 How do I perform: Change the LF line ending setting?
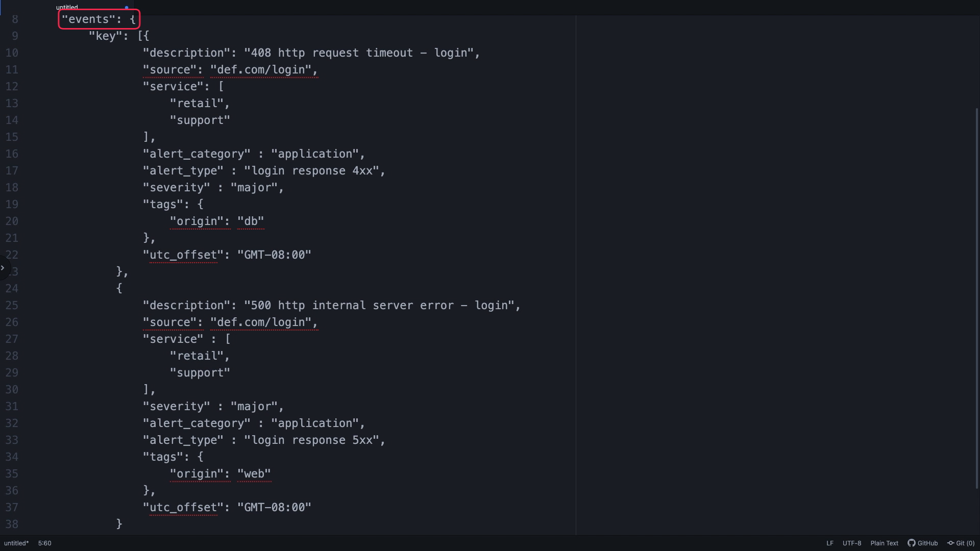point(830,543)
